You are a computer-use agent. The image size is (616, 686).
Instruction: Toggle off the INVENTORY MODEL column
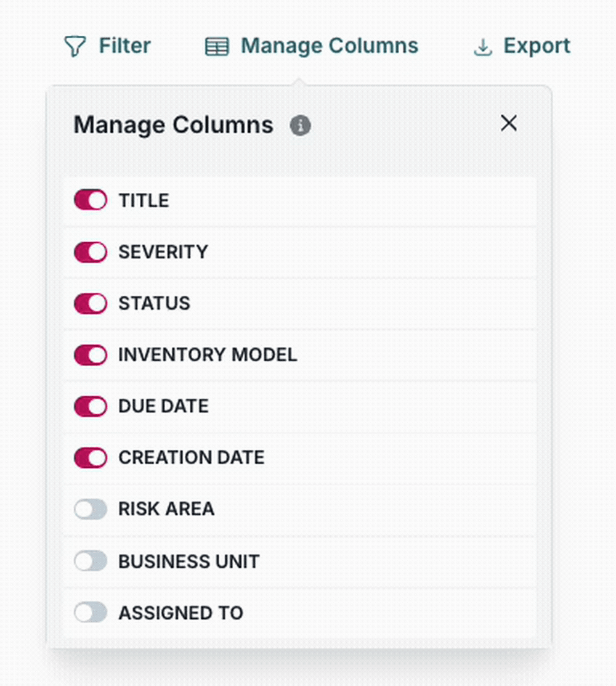(90, 355)
